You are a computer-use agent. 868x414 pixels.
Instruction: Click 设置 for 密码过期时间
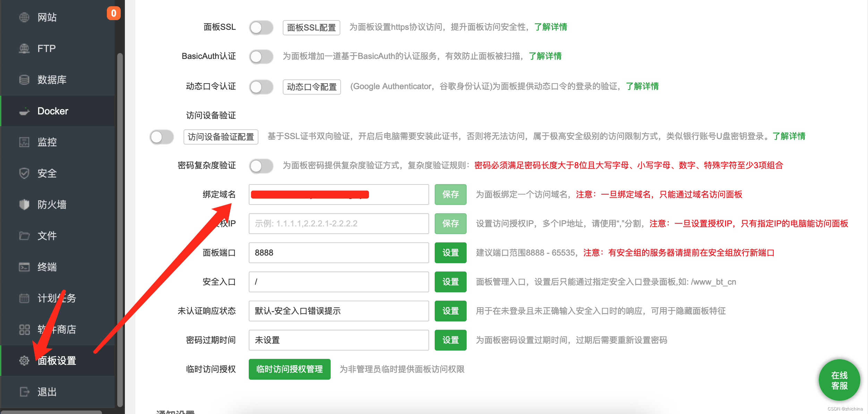(x=450, y=340)
